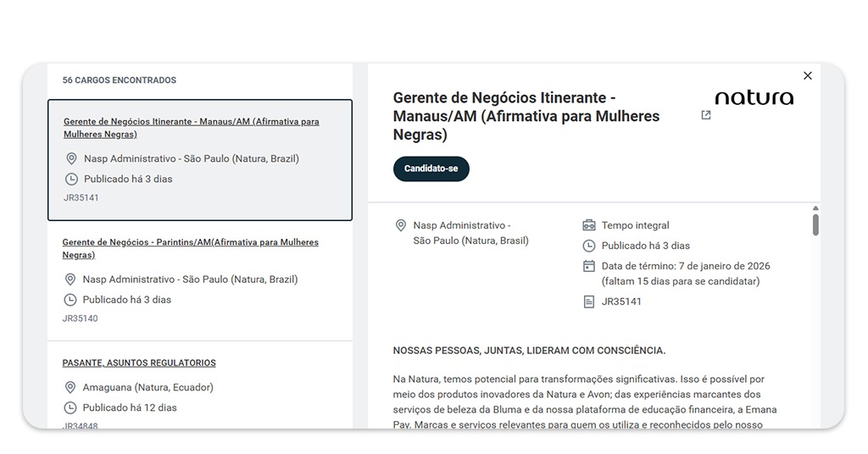Click clock icon in job details panel
Image resolution: width=868 pixels, height=454 pixels.
[x=589, y=246]
